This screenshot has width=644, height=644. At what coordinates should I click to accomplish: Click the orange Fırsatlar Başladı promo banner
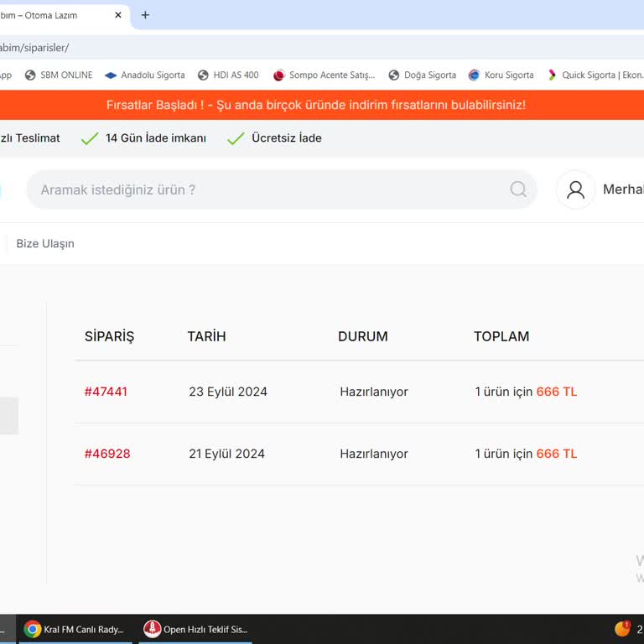316,105
